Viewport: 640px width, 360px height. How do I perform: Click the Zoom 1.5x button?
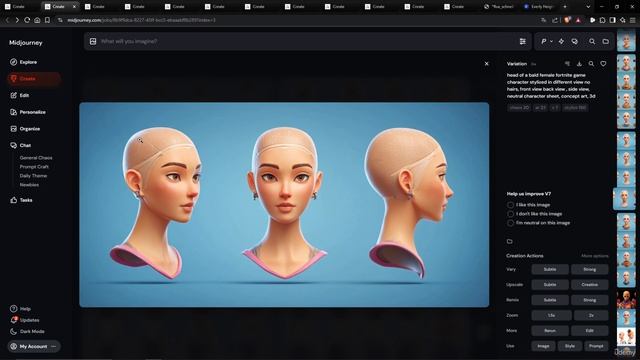tap(551, 316)
